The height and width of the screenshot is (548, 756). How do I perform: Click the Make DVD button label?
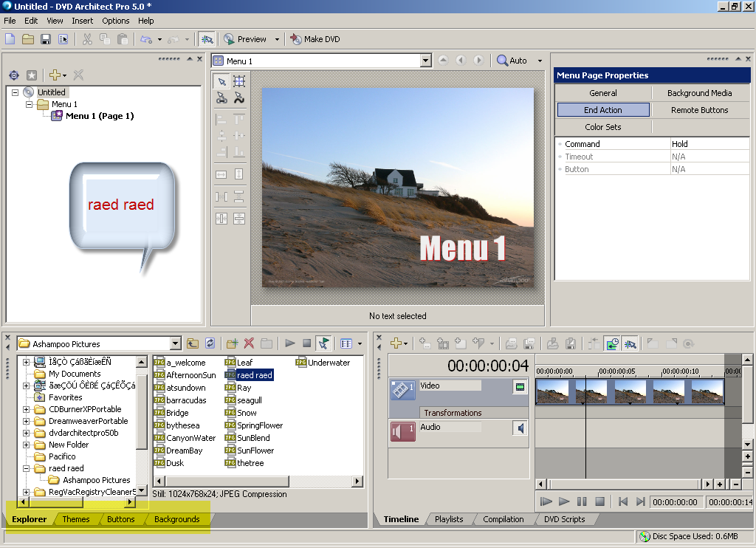coord(322,39)
